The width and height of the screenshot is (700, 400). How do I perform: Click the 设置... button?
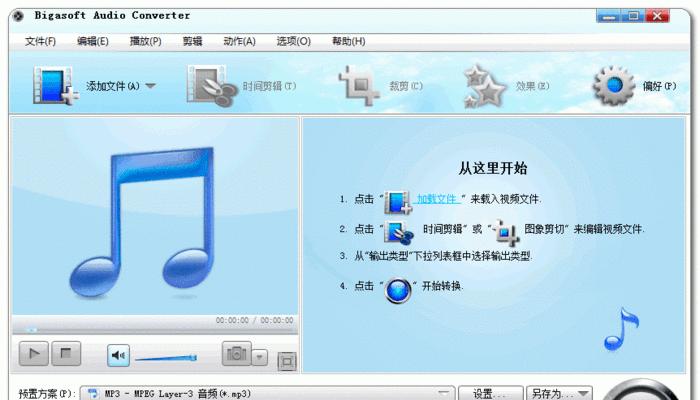(x=490, y=393)
